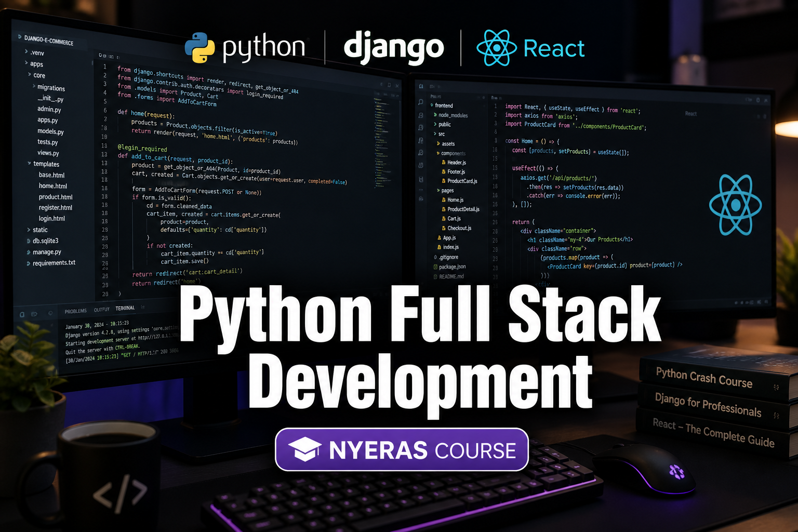Collapse the components folder
798x532 pixels.
[438, 153]
